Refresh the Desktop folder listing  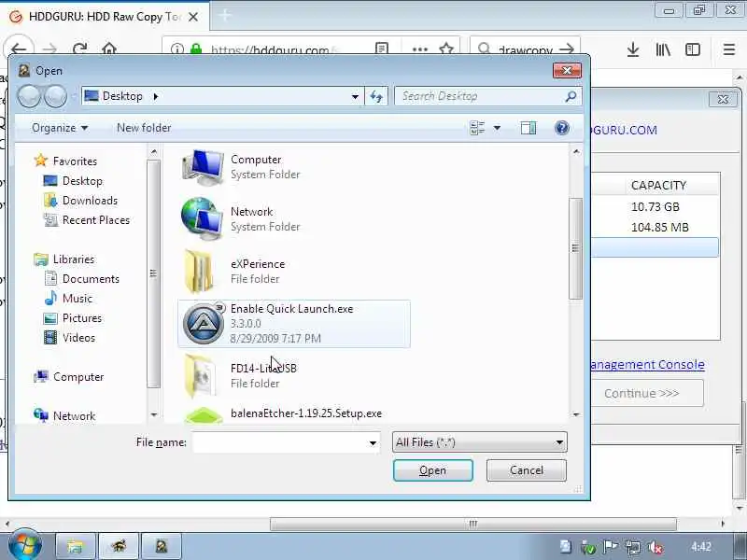pyautogui.click(x=376, y=97)
